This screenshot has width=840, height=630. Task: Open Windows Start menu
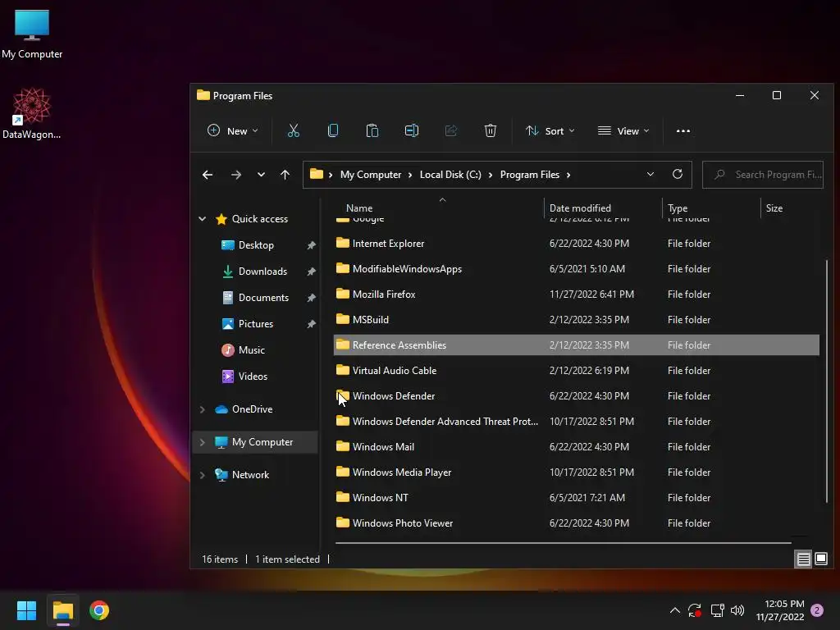26,610
